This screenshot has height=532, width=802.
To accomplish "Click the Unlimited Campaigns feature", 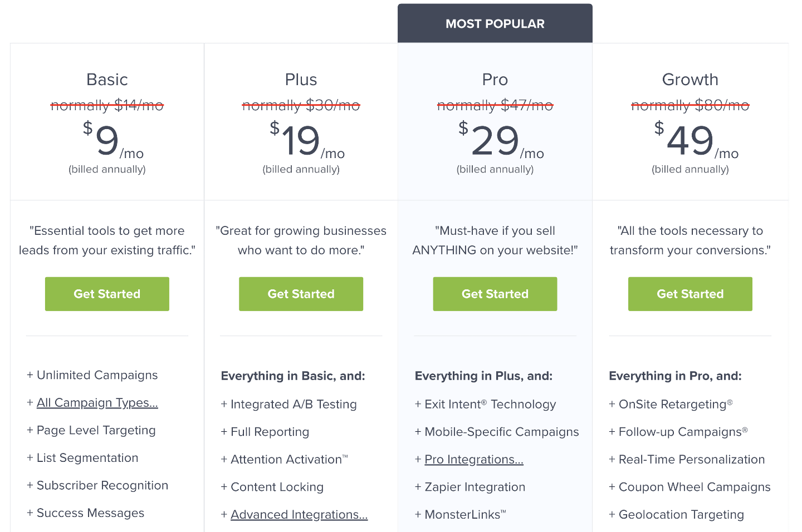I will pos(97,375).
